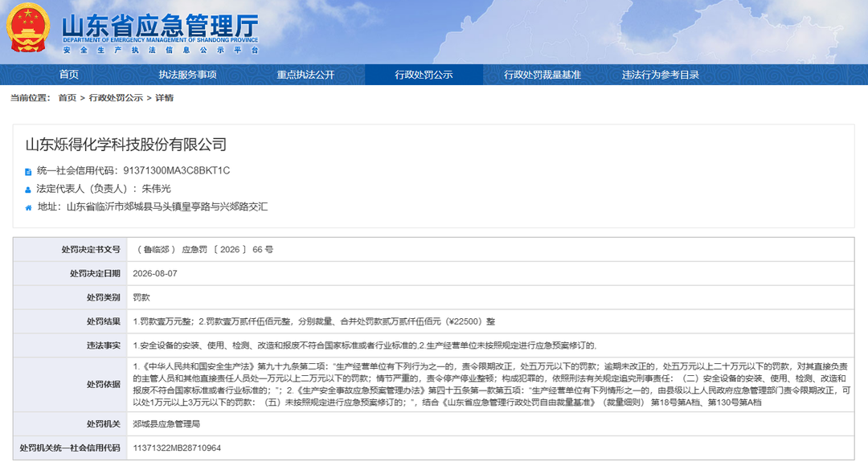Click the legal representative person icon

[28, 190]
